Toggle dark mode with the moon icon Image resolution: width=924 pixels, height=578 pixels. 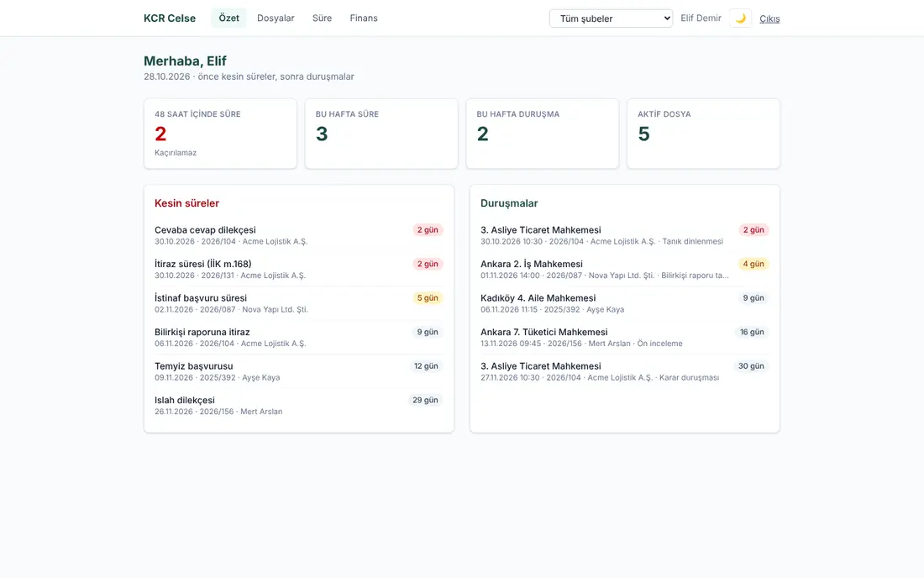tap(740, 18)
